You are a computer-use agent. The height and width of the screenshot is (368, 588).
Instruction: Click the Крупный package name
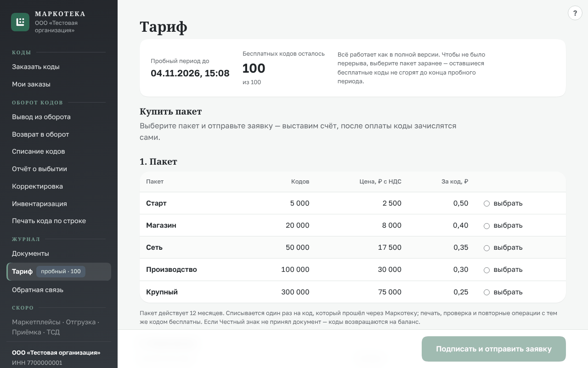pyautogui.click(x=162, y=292)
